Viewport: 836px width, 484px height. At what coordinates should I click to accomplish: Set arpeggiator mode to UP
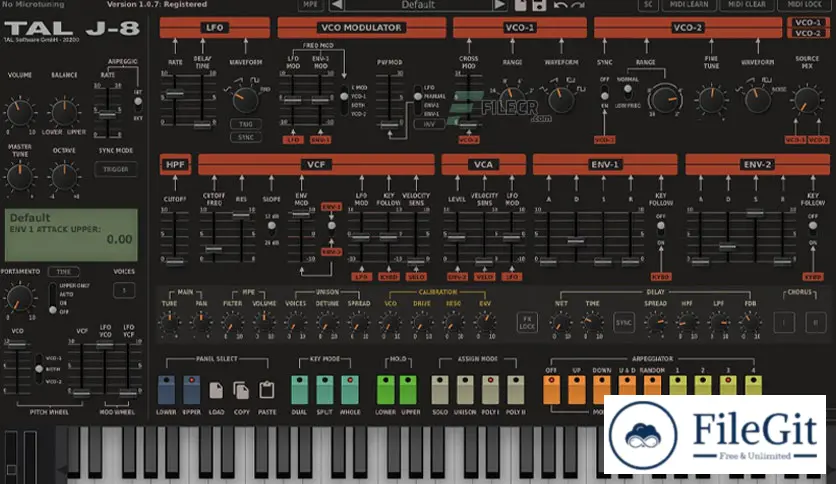pyautogui.click(x=576, y=390)
